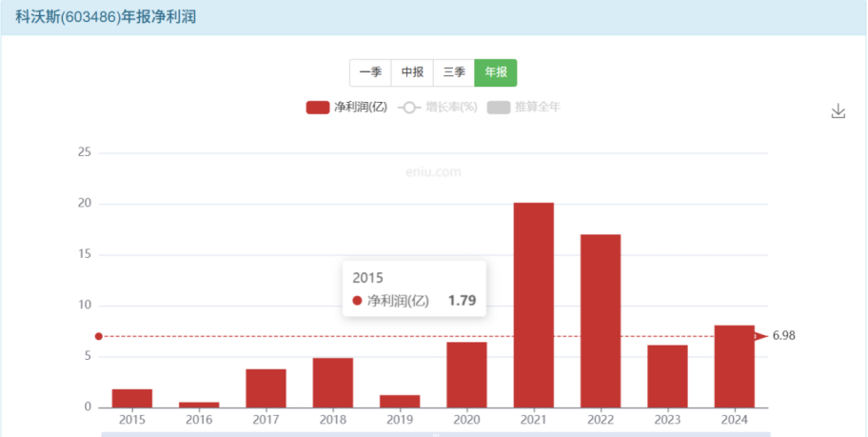Click the 2024 net profit bar
The image size is (868, 437).
(x=734, y=367)
